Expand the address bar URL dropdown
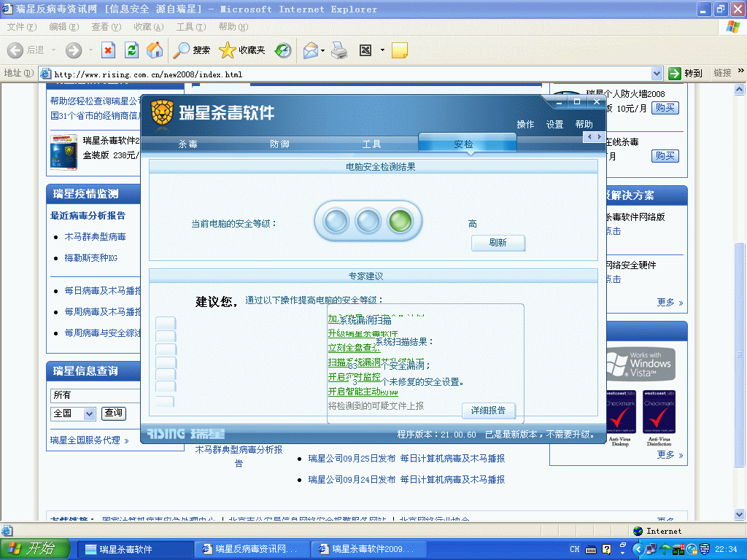 (x=657, y=74)
